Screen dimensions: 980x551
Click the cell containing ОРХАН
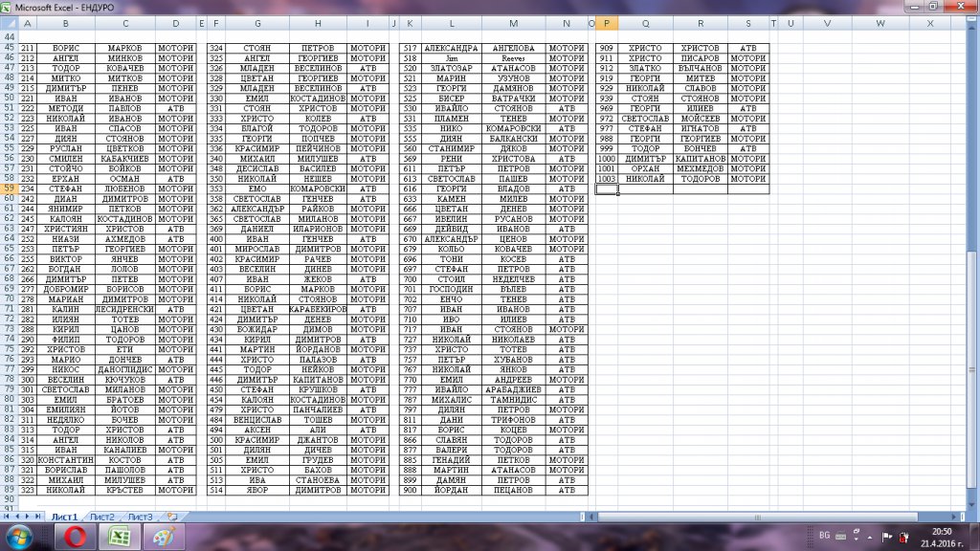coord(645,168)
